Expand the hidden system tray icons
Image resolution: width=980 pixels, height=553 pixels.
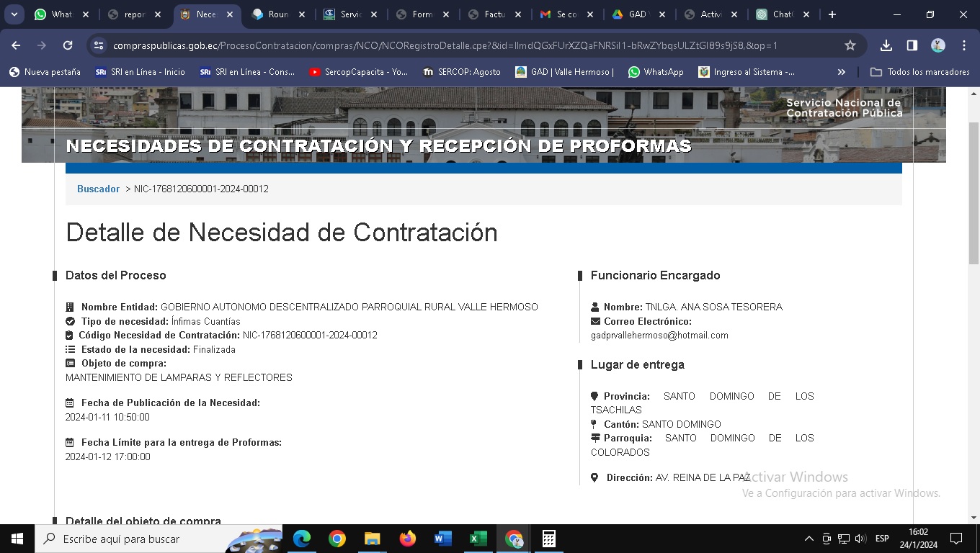click(808, 539)
